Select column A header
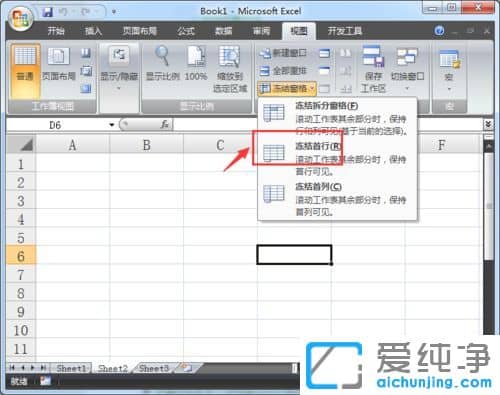This screenshot has height=395, width=500. [x=72, y=145]
